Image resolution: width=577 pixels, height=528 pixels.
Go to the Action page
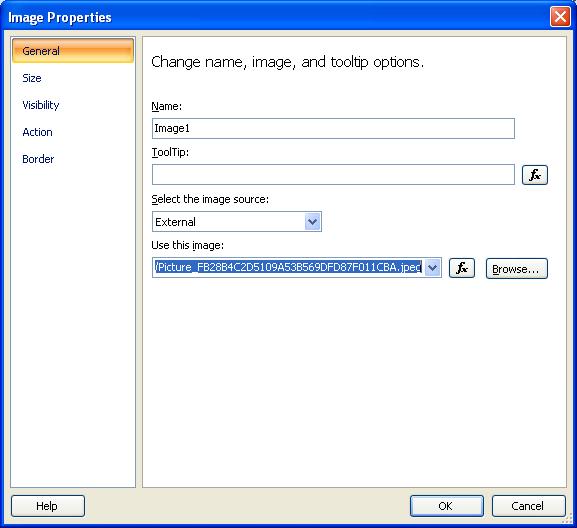pyautogui.click(x=37, y=132)
